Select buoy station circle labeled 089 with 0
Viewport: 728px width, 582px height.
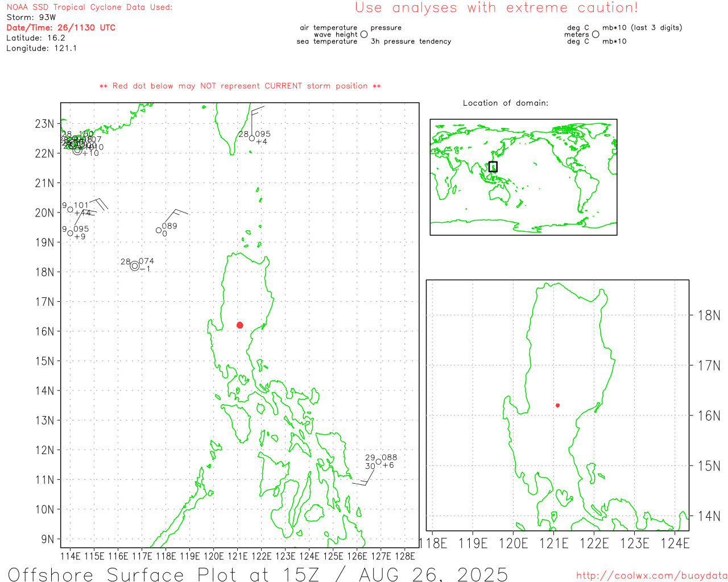[159, 230]
